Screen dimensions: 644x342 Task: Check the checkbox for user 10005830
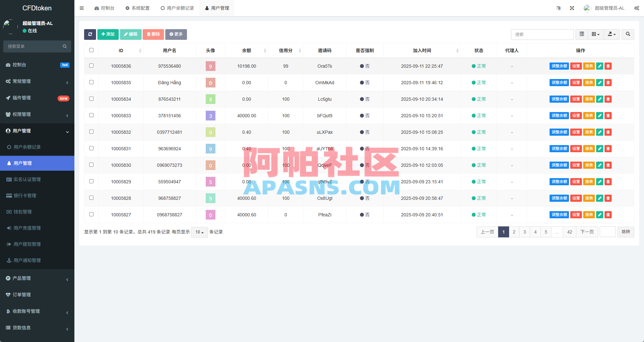pos(91,165)
